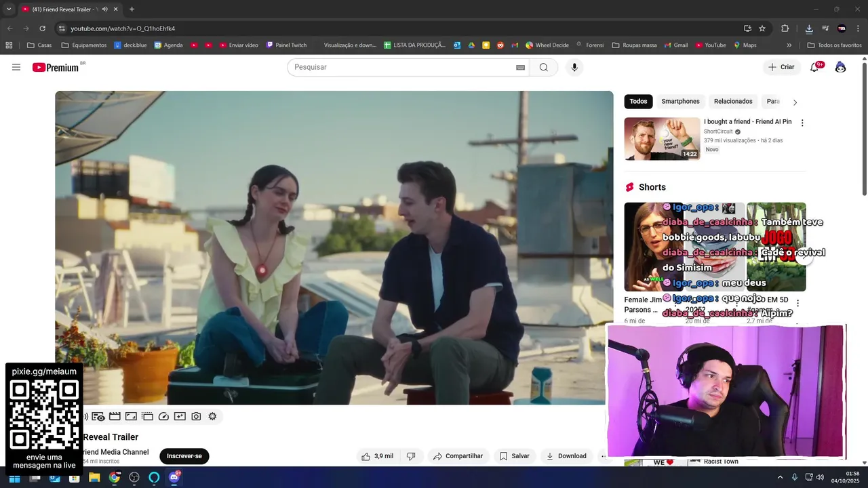Open YouTube notifications bell

(x=816, y=67)
